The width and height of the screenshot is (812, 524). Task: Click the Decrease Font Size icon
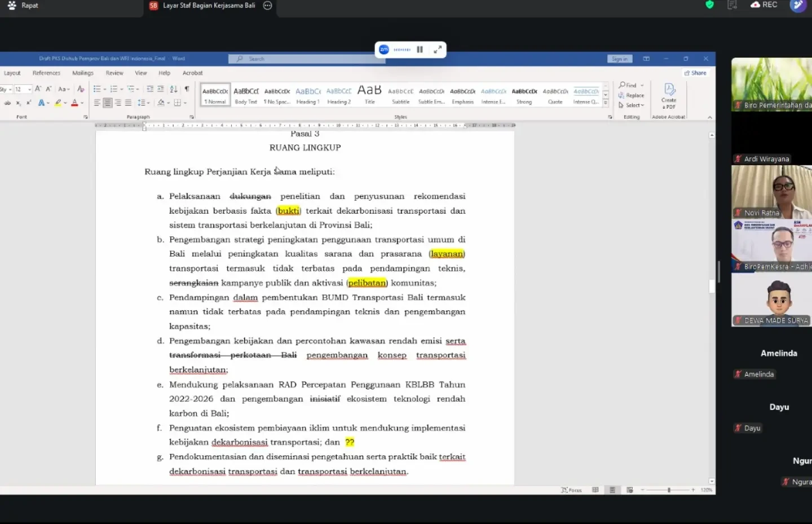click(48, 89)
